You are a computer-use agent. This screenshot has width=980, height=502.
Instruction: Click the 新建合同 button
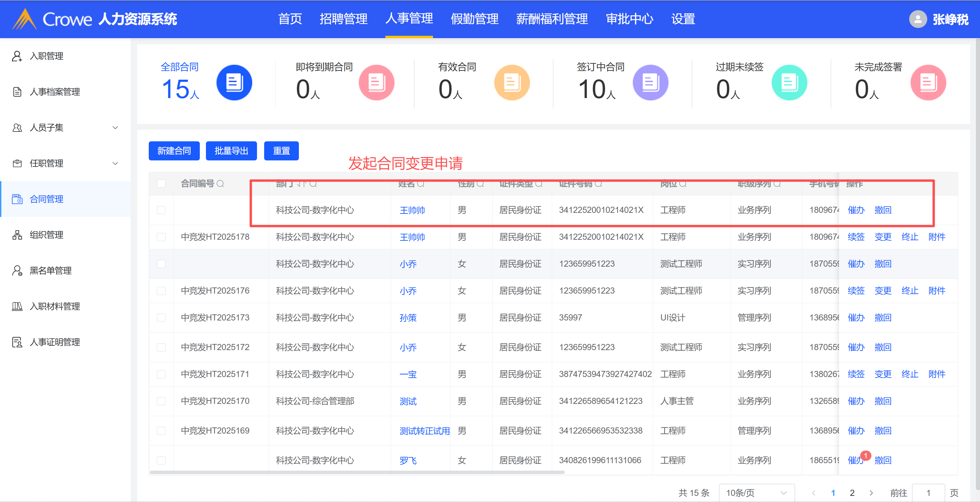click(x=174, y=151)
